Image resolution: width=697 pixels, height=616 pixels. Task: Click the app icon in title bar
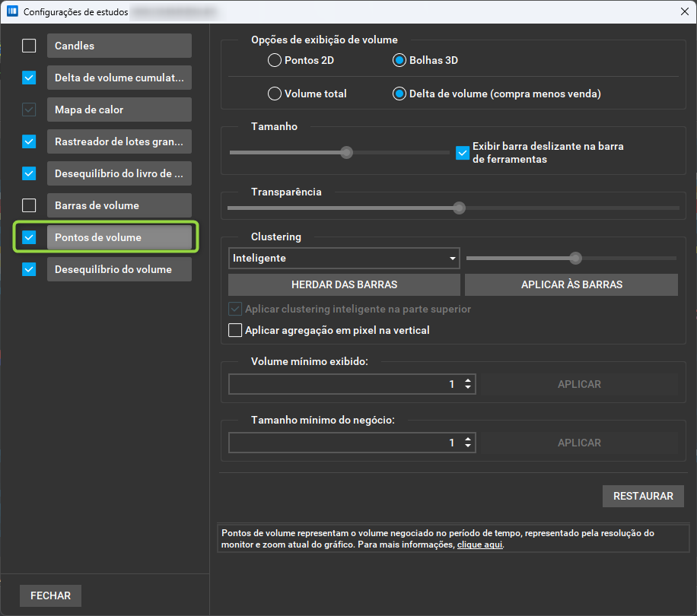(12, 11)
